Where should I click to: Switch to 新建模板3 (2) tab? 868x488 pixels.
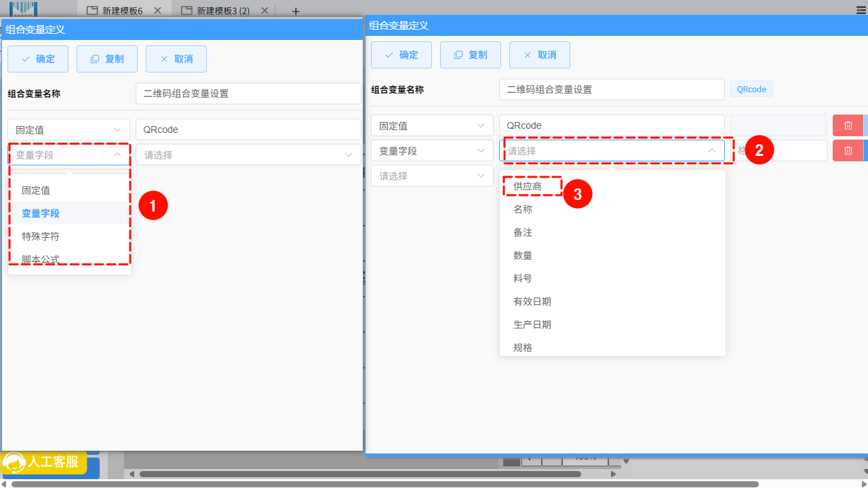[222, 11]
